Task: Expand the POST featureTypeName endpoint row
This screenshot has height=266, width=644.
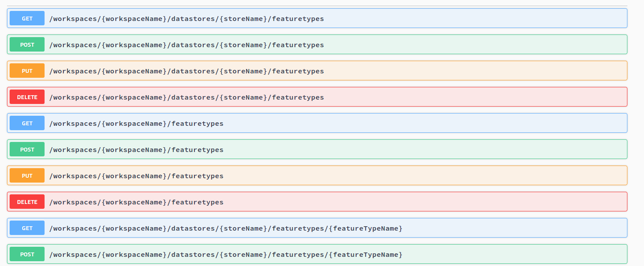Action: pyautogui.click(x=306, y=254)
